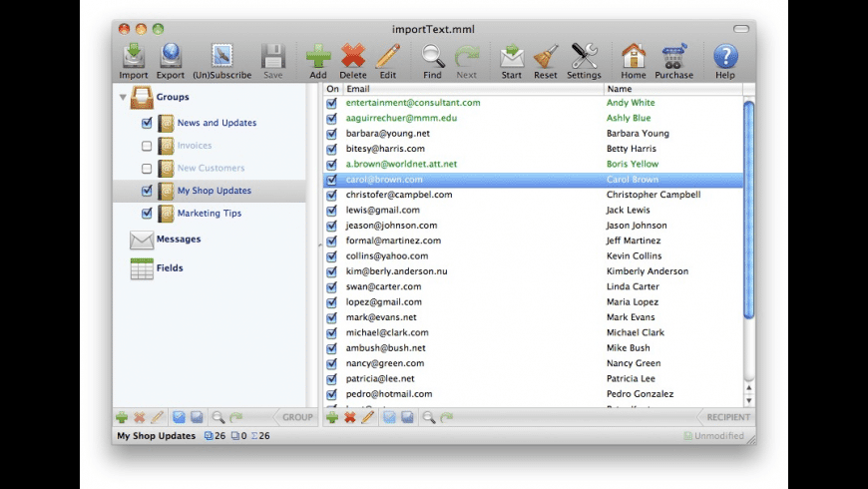Sort the list by the Email column header

[469, 89]
